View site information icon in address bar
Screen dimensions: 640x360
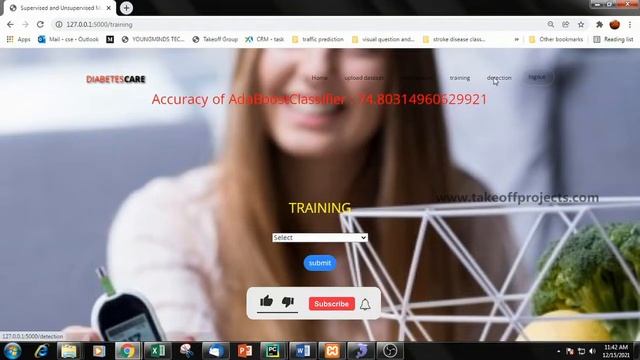[59, 24]
